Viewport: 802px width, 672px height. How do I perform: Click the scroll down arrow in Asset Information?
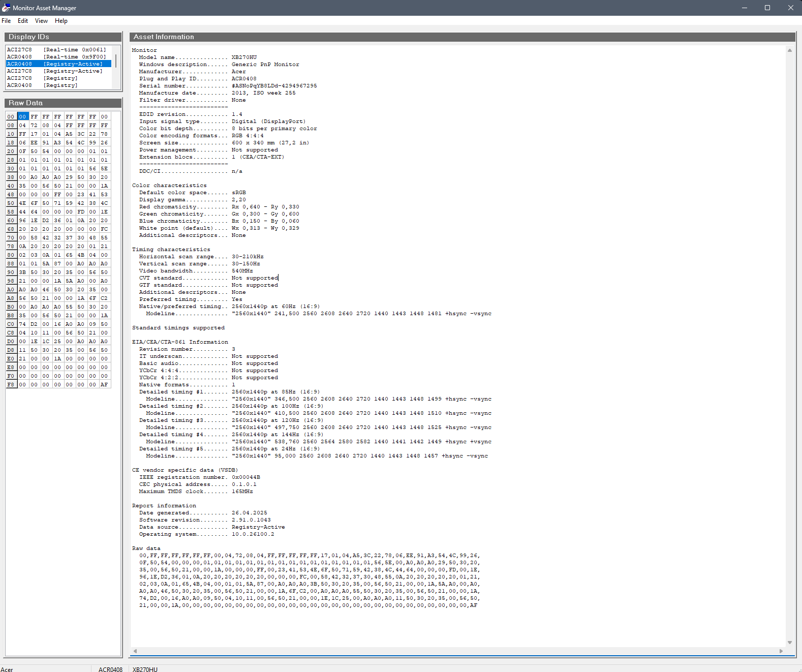click(790, 643)
